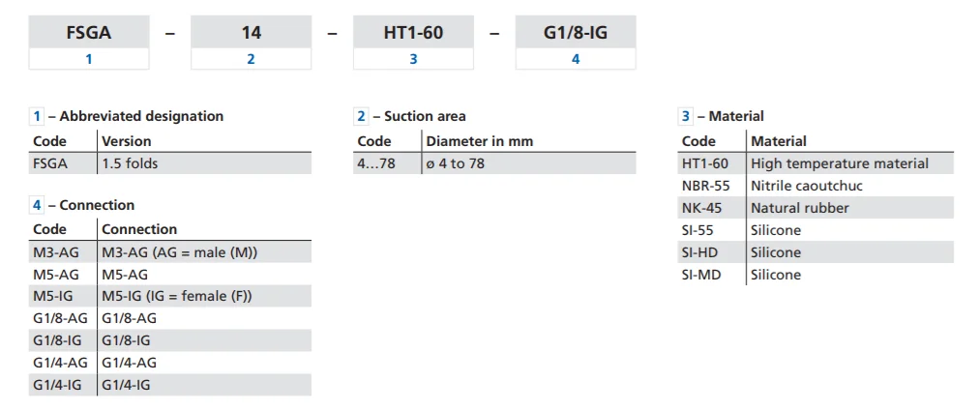Click the HT1-60 material code box
This screenshot has width=980, height=411.
(413, 32)
